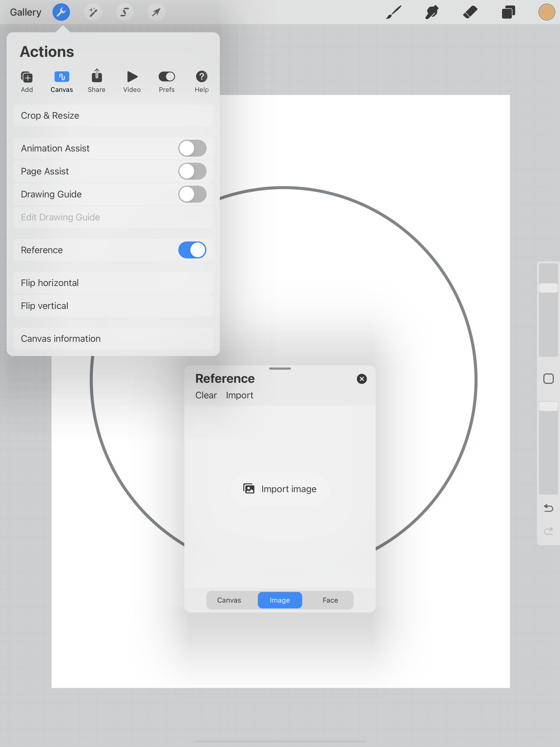This screenshot has width=560, height=747.
Task: Open the active color swatch
Action: coord(547,12)
